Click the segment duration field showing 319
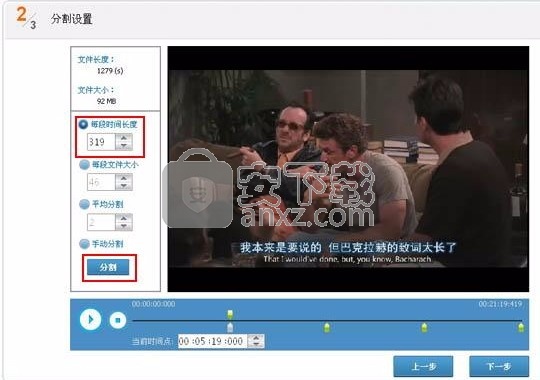The height and width of the screenshot is (380, 540). [x=101, y=142]
